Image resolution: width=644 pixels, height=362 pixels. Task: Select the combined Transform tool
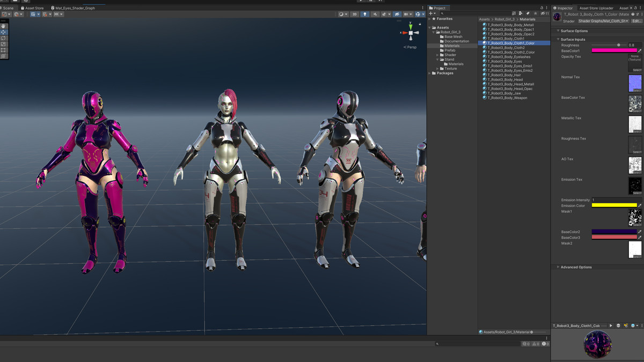coord(3,56)
